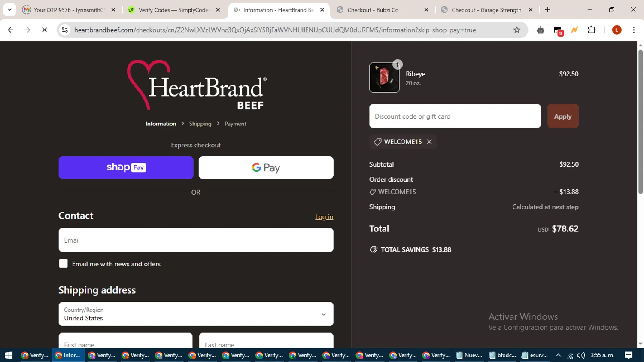Viewport: 644px width, 362px height.
Task: Click the Total amount $78.62
Action: click(x=565, y=229)
